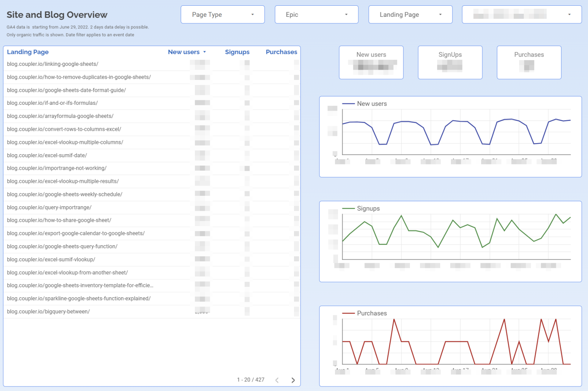Click the previous page arrow under the table

pos(277,380)
